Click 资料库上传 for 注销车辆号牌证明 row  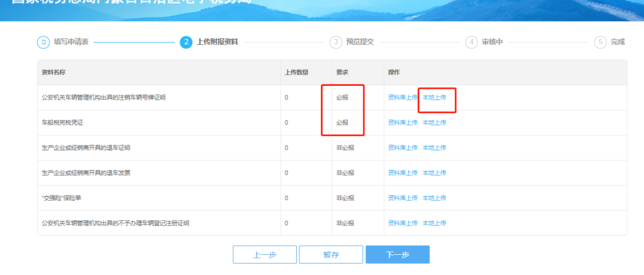pyautogui.click(x=402, y=97)
